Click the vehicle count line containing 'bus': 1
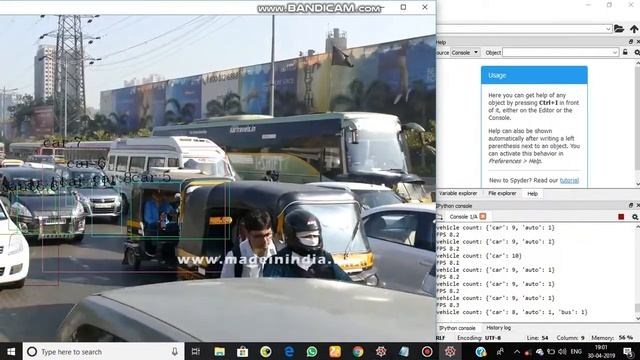 pos(512,312)
